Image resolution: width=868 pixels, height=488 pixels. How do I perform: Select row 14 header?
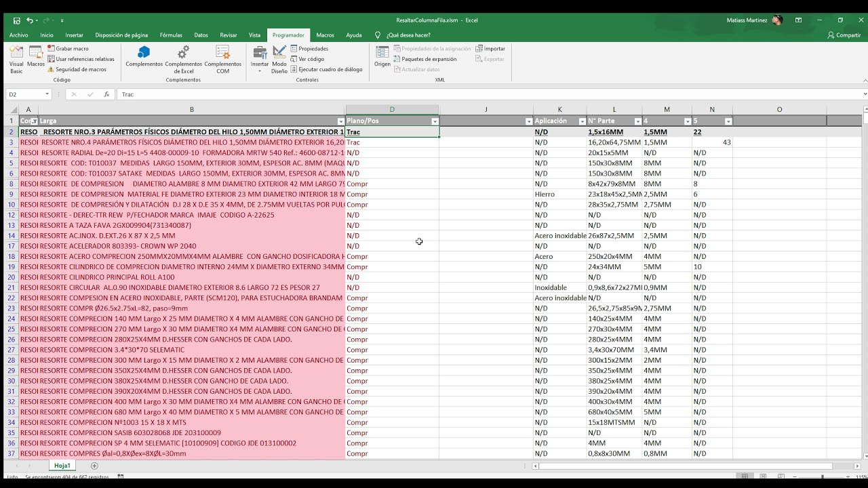pos(12,236)
